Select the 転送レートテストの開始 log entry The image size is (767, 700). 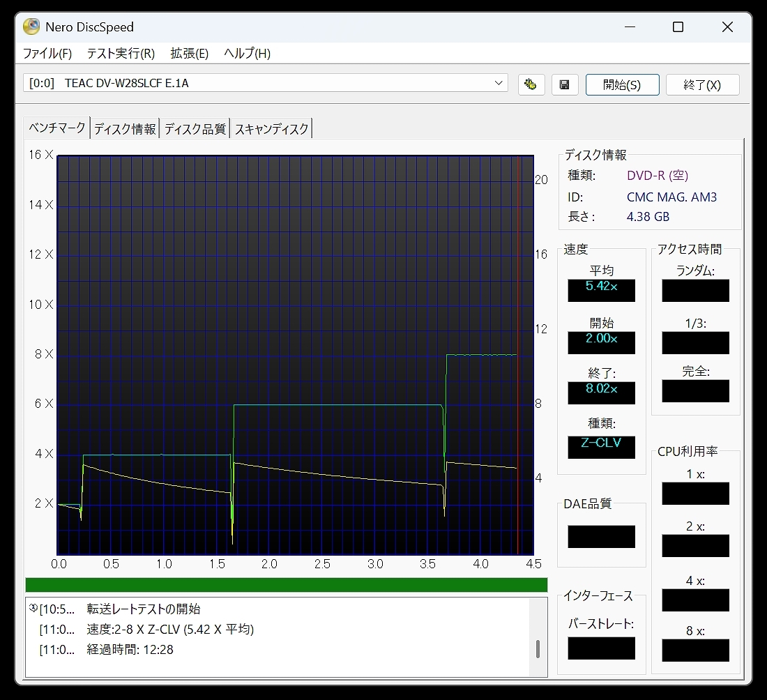coord(144,609)
